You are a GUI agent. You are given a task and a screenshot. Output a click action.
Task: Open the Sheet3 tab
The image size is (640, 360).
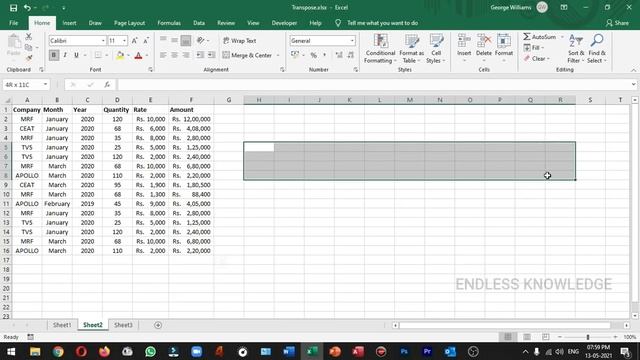point(123,325)
